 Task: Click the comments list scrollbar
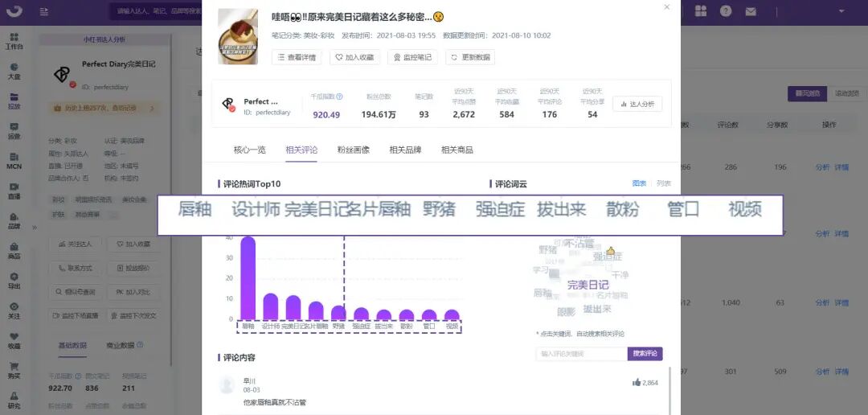point(669,390)
